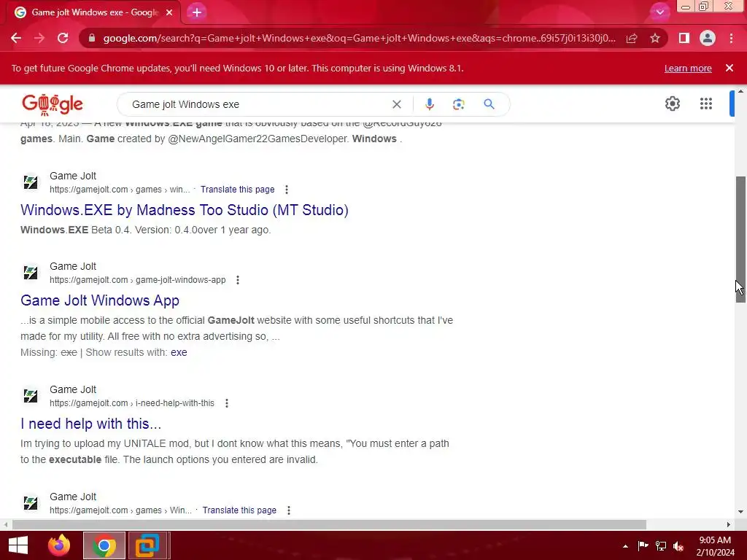Open Chrome three-dot menu
747x560 pixels.
point(731,38)
